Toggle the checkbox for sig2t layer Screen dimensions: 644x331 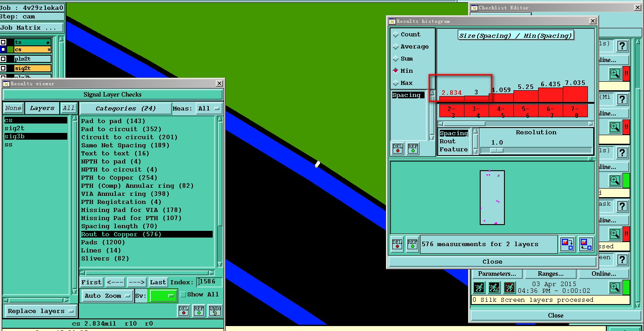point(3,68)
